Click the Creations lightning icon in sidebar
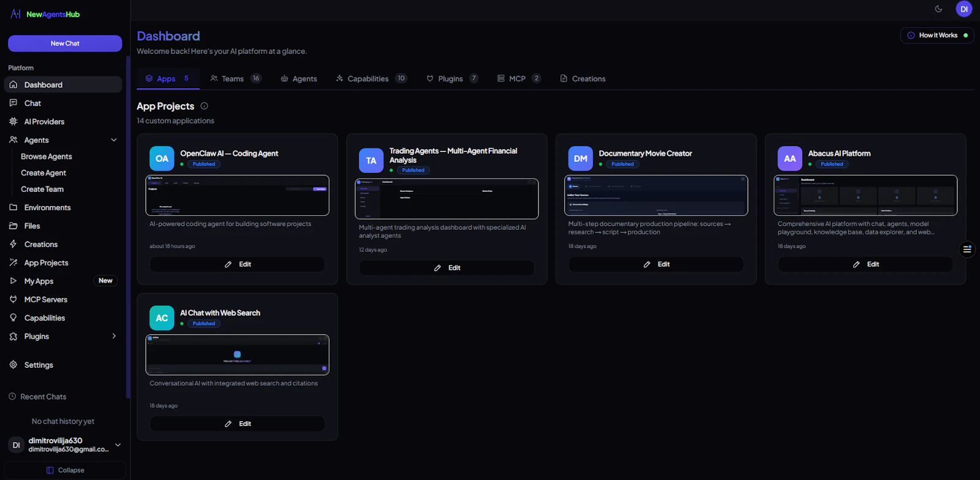980x480 pixels. (13, 244)
